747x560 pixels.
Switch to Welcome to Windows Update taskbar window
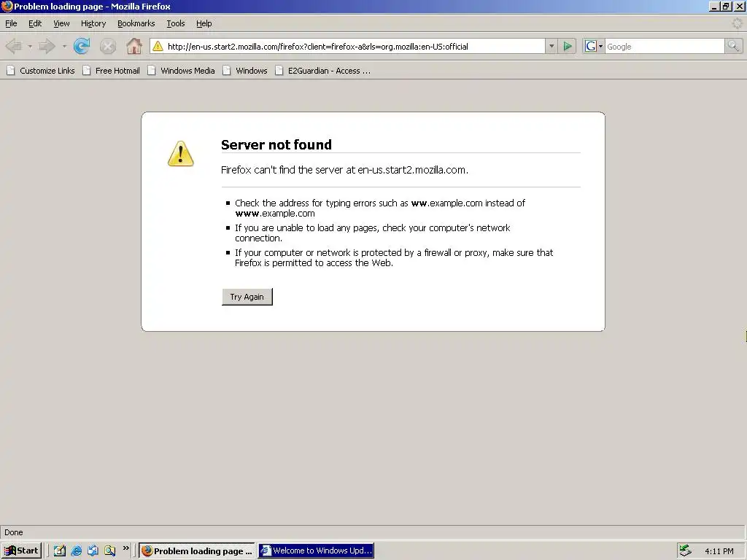pyautogui.click(x=316, y=551)
